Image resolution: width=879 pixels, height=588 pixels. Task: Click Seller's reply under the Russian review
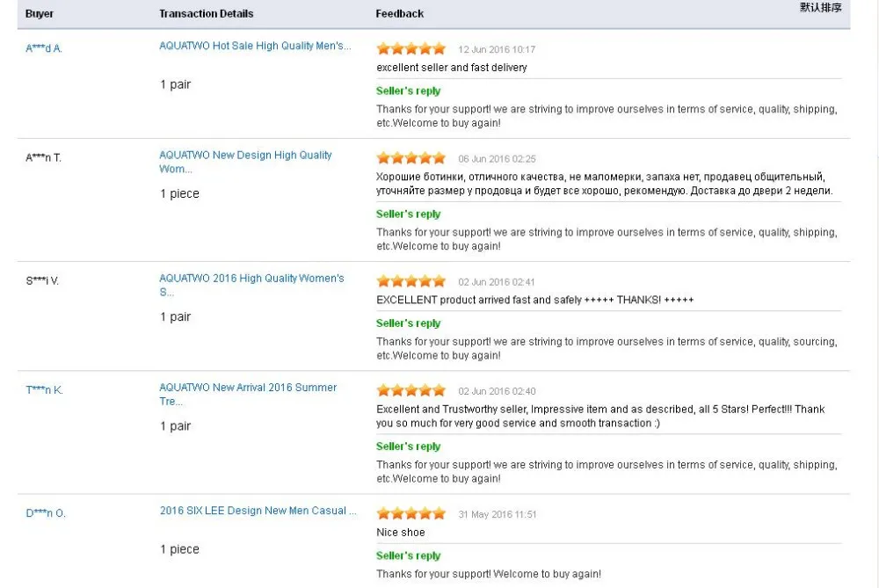pyautogui.click(x=409, y=214)
